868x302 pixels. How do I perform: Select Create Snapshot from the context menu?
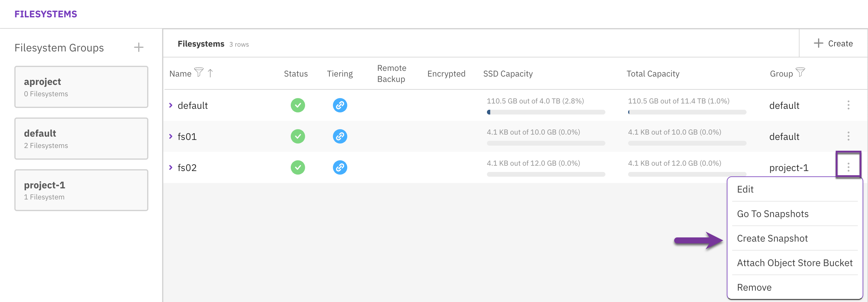pyautogui.click(x=772, y=238)
